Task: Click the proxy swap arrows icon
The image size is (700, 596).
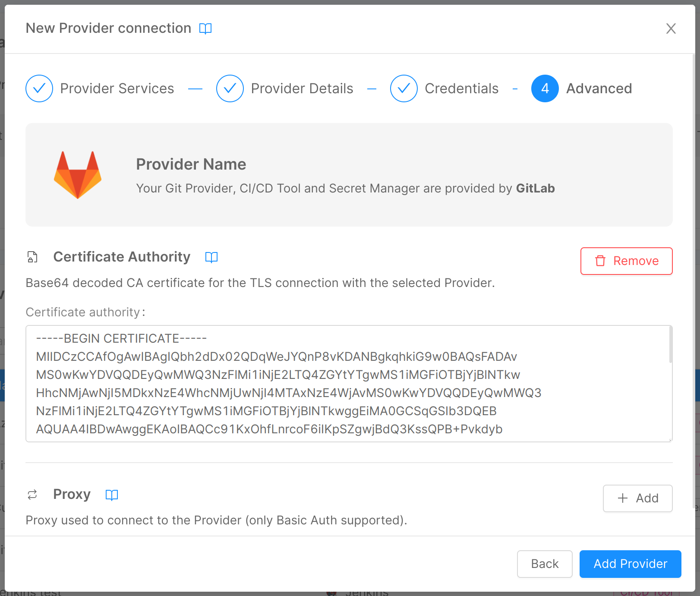Action: tap(32, 495)
